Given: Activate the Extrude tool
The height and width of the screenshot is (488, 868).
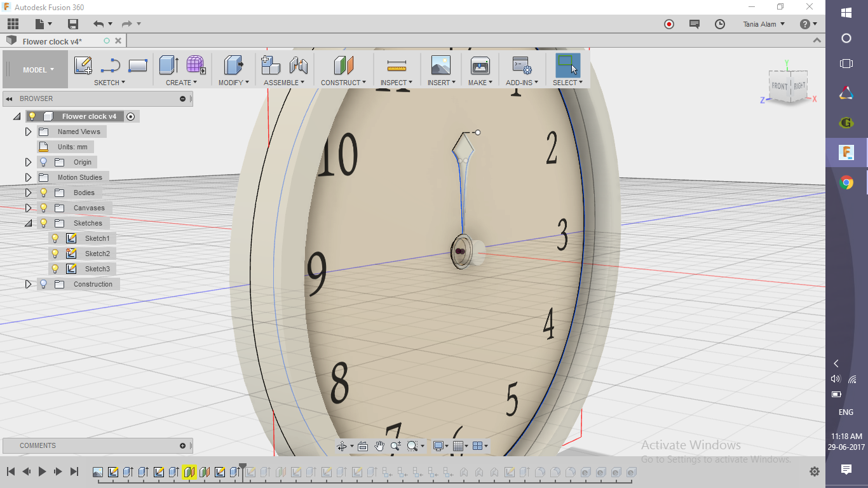Looking at the screenshot, I should (x=168, y=65).
